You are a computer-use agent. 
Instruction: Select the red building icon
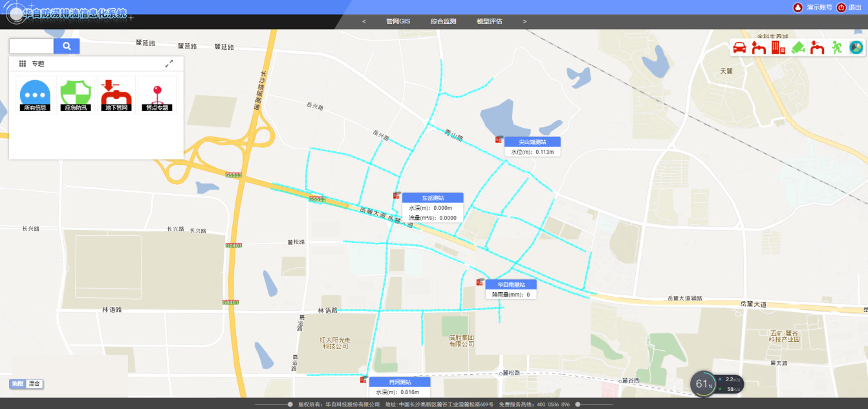tap(778, 48)
